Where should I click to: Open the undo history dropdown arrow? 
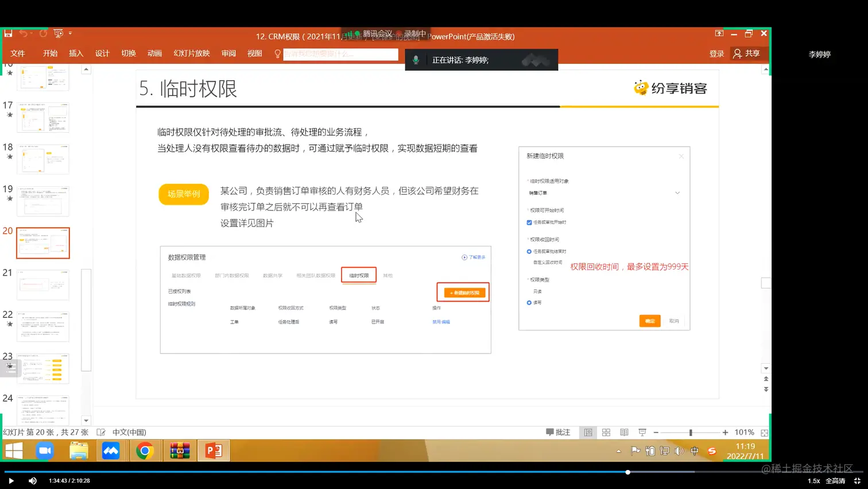[x=31, y=33]
